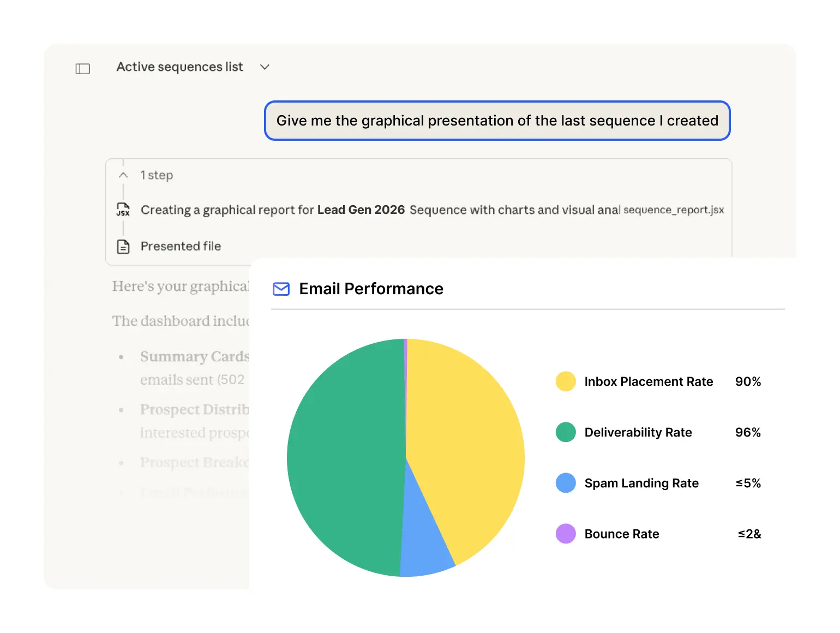Click the envelope icon next to Email Performance
840x633 pixels.
pos(281,289)
